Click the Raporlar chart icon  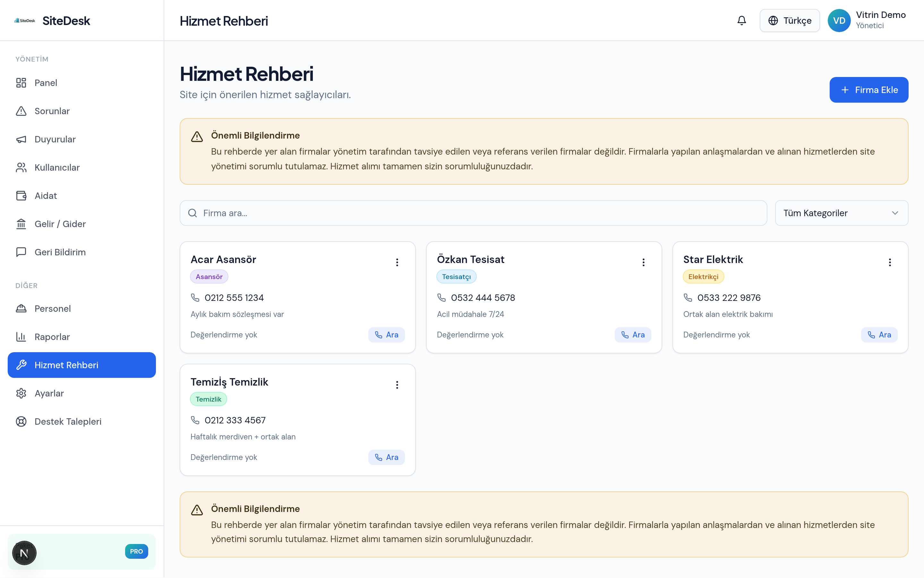(21, 337)
